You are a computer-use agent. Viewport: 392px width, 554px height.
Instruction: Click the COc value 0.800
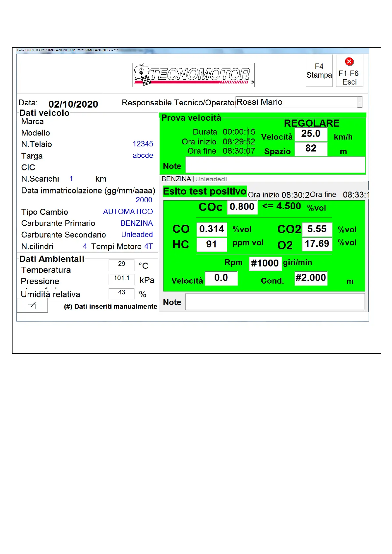pyautogui.click(x=242, y=207)
